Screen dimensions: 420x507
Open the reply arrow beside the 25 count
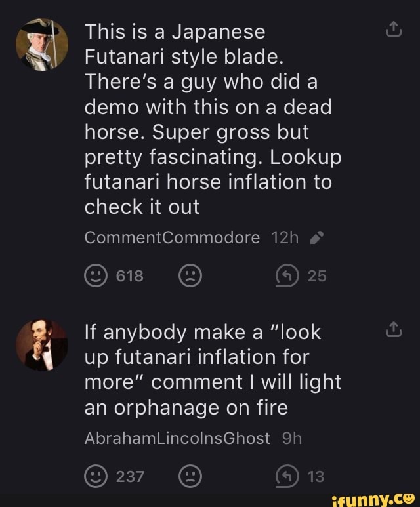(292, 277)
